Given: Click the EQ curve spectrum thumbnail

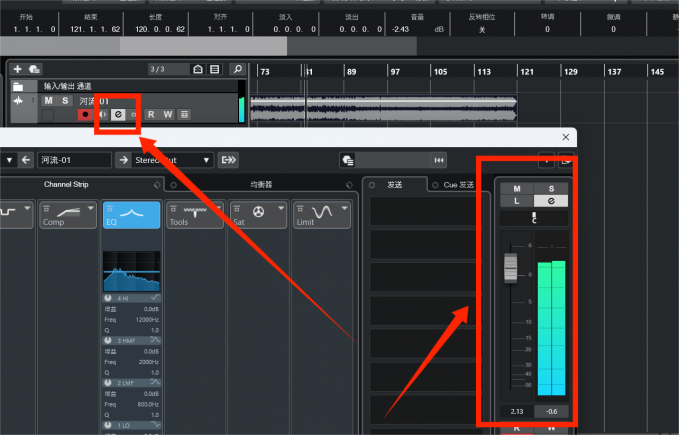Looking at the screenshot, I should click(132, 271).
